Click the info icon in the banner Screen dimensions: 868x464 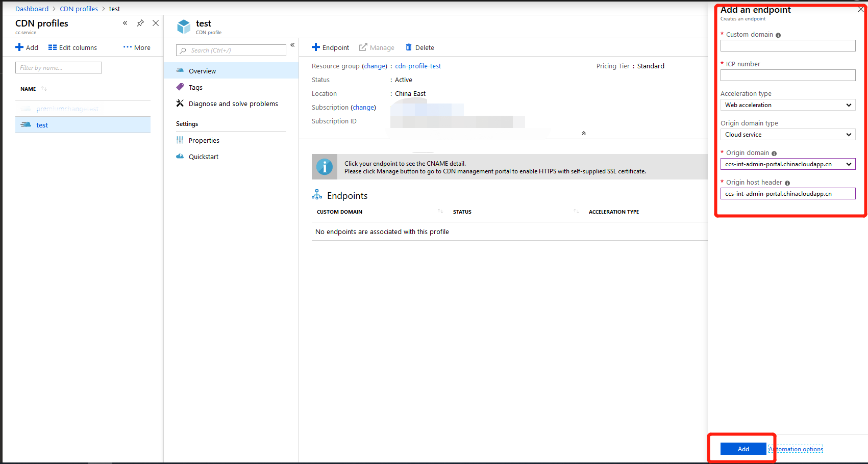[x=325, y=167]
